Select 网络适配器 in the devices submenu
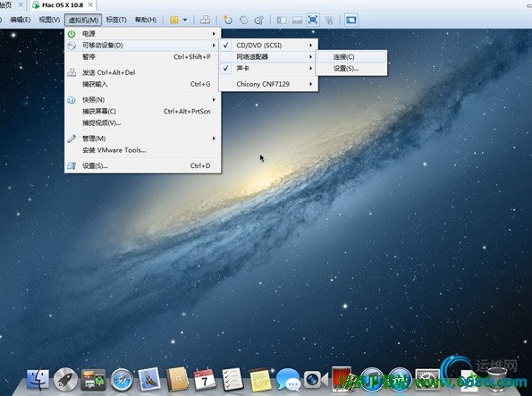The height and width of the screenshot is (396, 532). (x=268, y=56)
